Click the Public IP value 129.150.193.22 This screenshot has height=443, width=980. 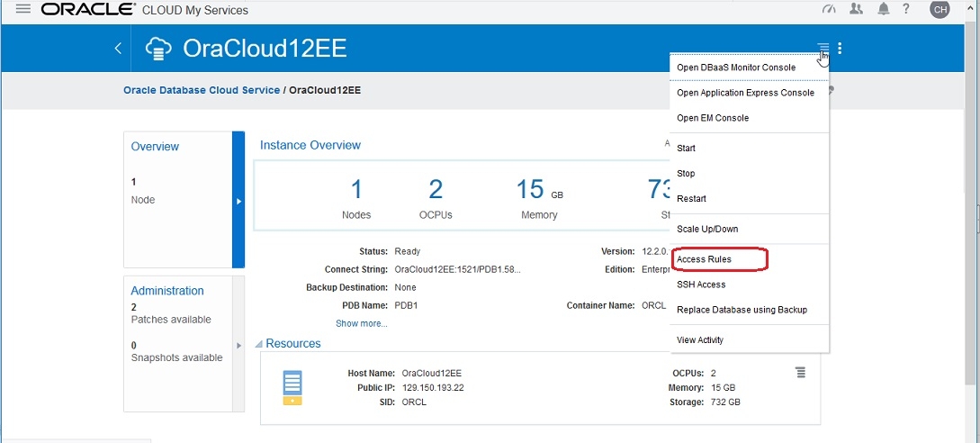(433, 387)
